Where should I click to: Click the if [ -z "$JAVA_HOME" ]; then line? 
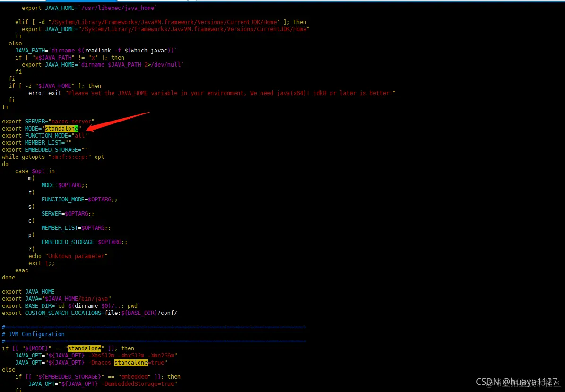click(55, 86)
